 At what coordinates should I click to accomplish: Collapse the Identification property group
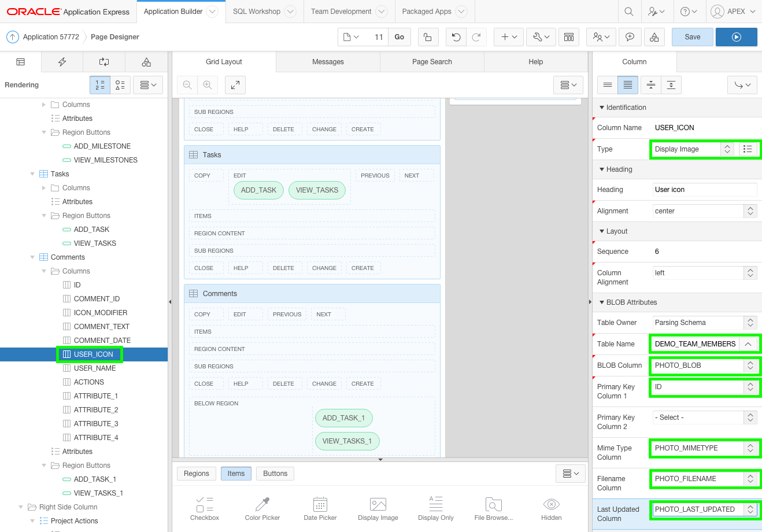pos(602,108)
